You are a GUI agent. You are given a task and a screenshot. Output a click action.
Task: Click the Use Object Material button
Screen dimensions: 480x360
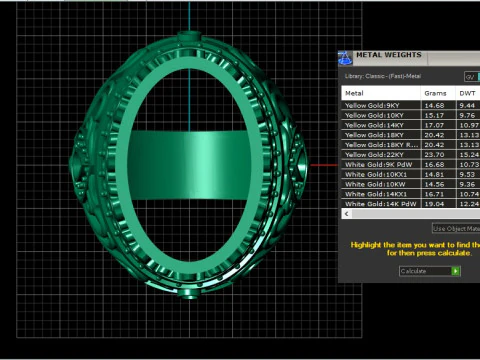pyautogui.click(x=456, y=228)
